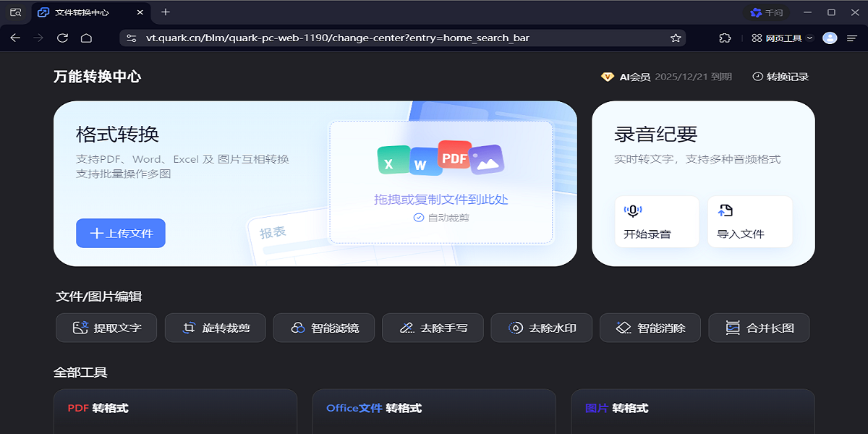The width and height of the screenshot is (868, 434).
Task: Click the 上传文件 button
Action: pos(121,233)
